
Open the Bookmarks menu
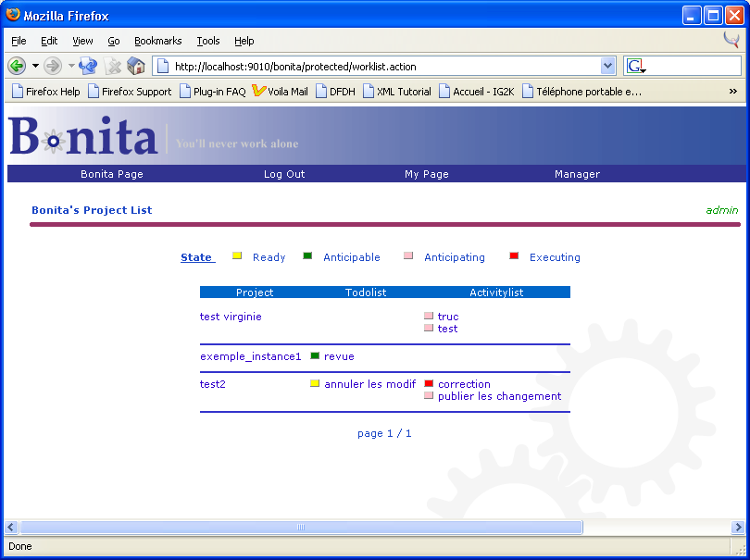pyautogui.click(x=157, y=41)
